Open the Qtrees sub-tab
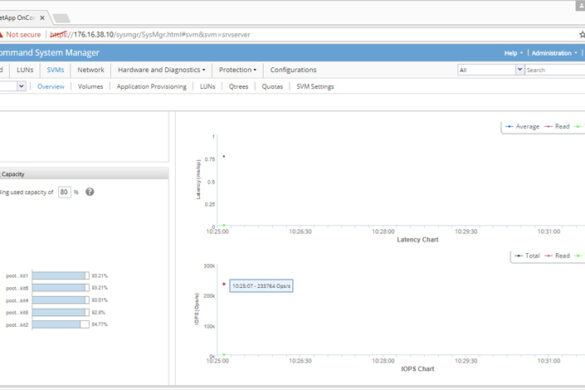Screen dimensions: 585x390 [x=238, y=87]
